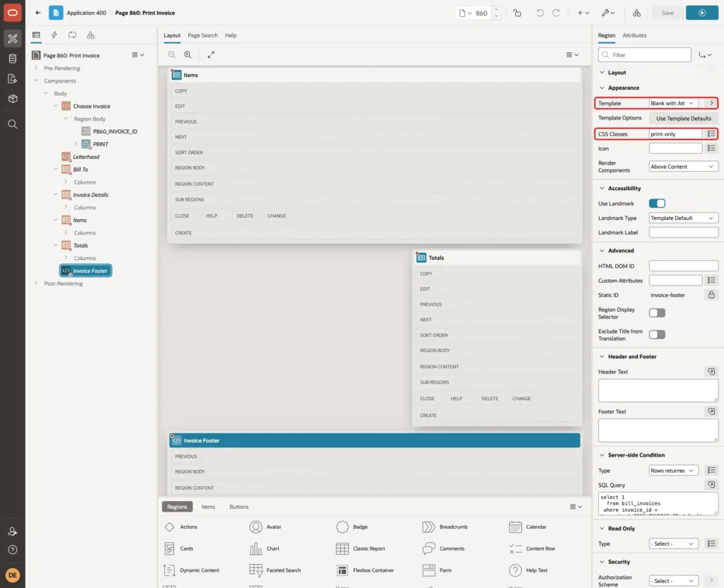Click Use Template Defaults button

tap(684, 119)
